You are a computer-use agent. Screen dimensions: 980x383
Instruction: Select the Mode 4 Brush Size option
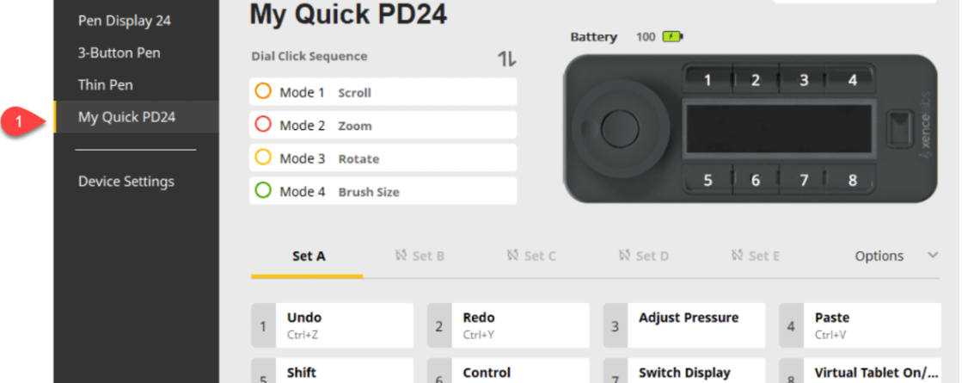[x=383, y=191]
